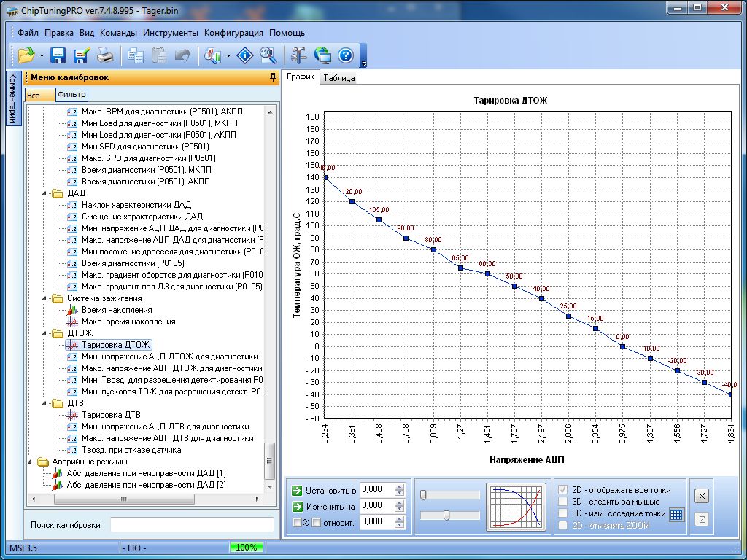Open the dropdown arrow beside the open folder icon
Image resolution: width=747 pixels, height=560 pixels.
tap(42, 55)
